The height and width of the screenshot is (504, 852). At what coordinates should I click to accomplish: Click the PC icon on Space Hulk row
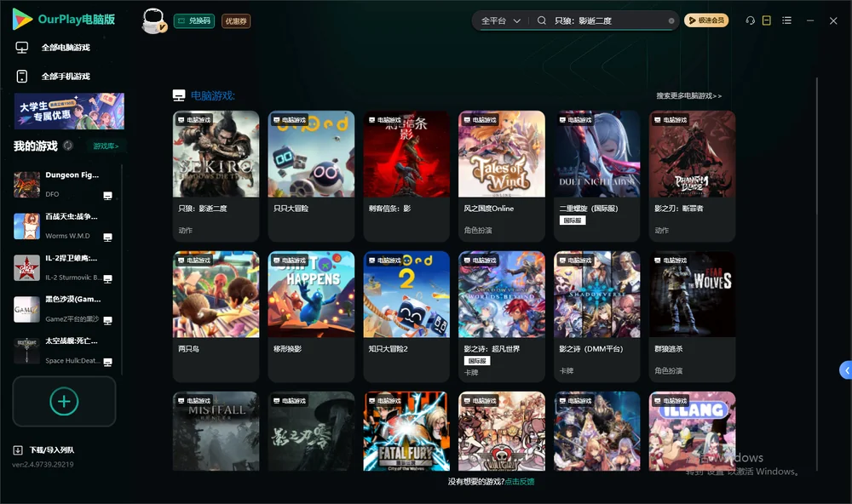point(107,363)
